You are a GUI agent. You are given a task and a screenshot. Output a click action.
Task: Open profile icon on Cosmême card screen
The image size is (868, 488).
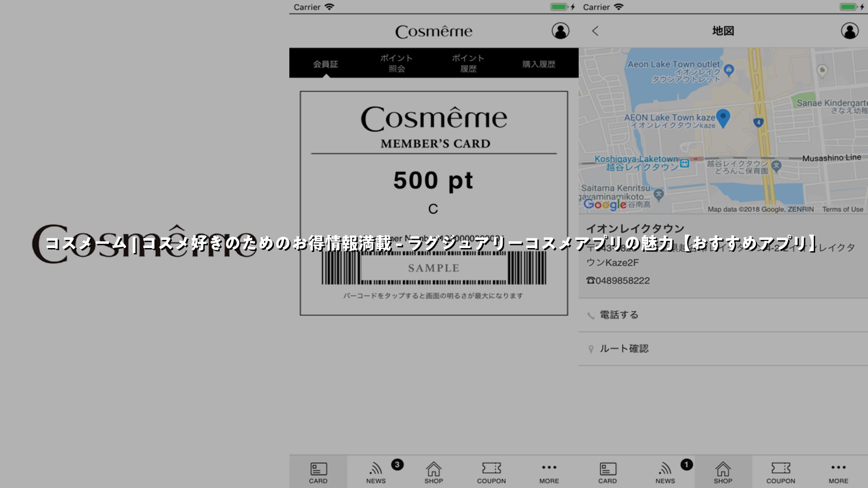coord(560,31)
